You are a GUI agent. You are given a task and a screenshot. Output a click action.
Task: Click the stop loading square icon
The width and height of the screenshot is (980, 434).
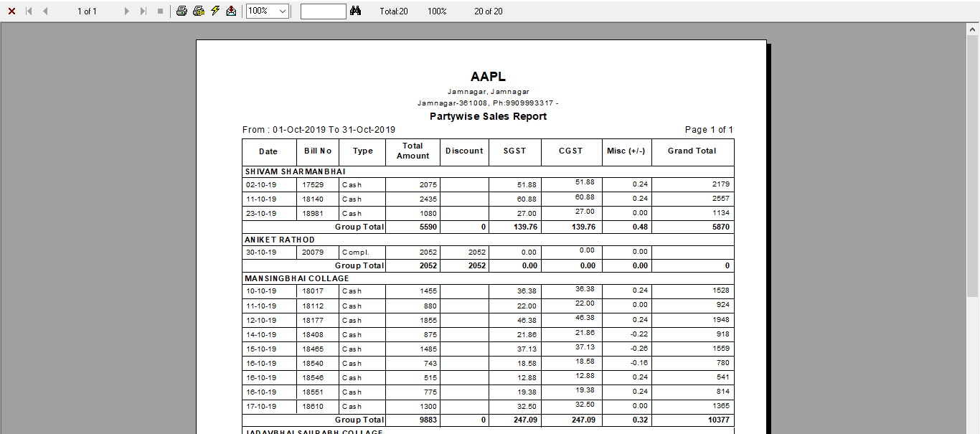click(x=160, y=11)
